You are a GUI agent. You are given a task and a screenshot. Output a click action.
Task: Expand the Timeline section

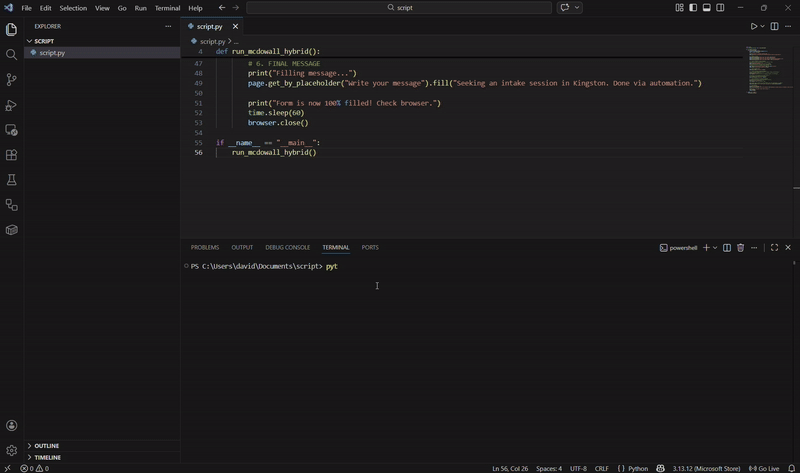tap(47, 457)
